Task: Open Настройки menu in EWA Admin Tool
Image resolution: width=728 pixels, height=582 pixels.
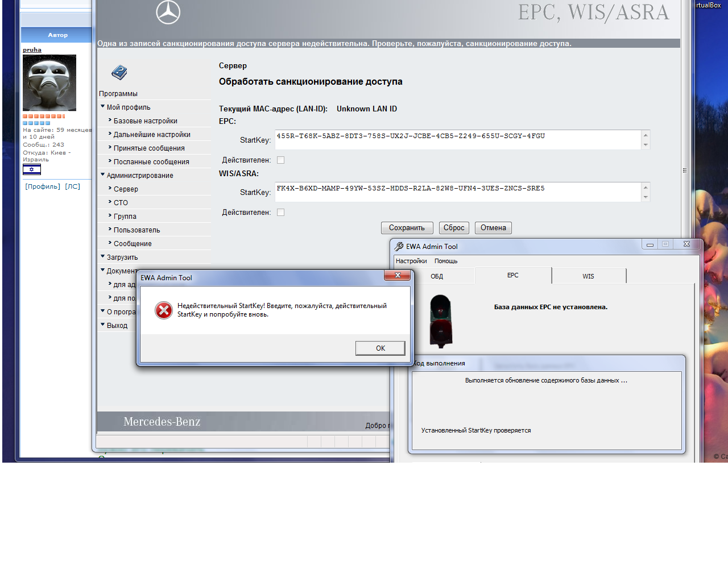Action: [x=411, y=261]
